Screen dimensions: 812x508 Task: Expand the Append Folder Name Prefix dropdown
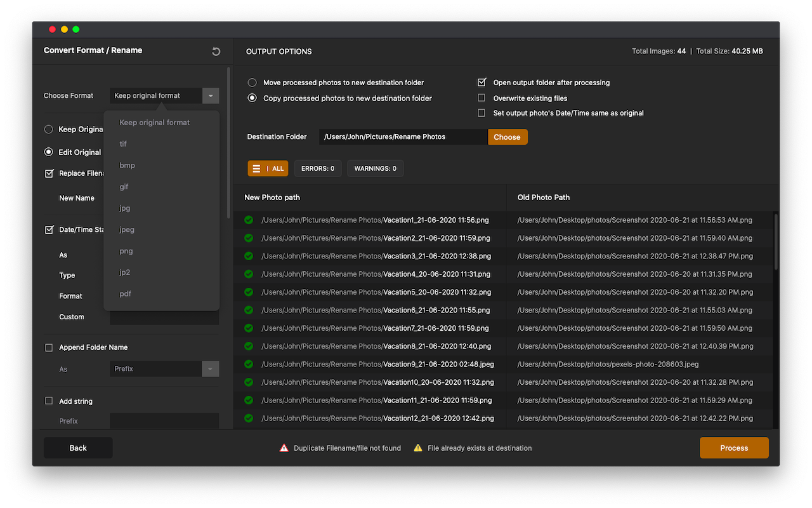tap(211, 369)
